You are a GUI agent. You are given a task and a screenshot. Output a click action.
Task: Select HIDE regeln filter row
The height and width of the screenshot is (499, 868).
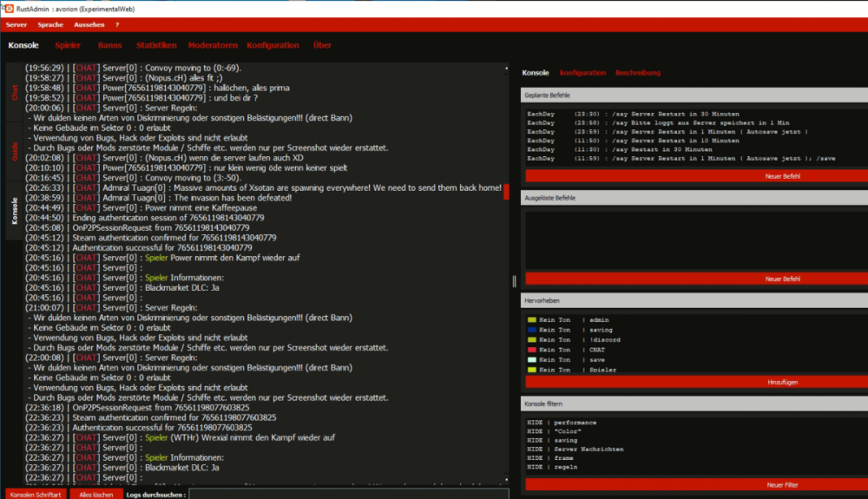click(552, 467)
